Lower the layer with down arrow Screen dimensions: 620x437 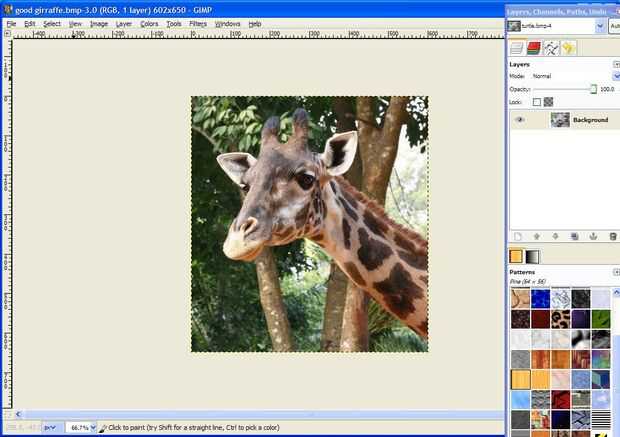coord(556,236)
